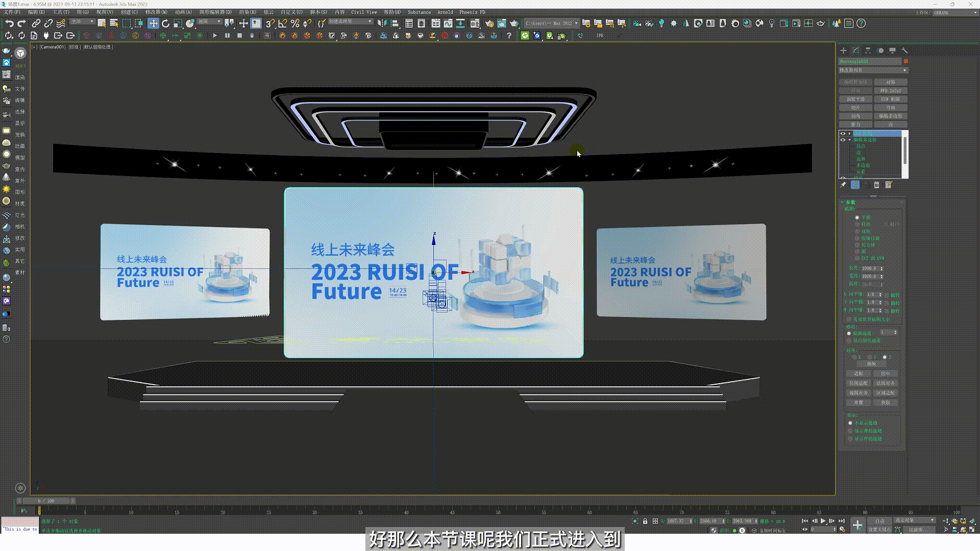Click the 对称 modifier button

point(891,82)
